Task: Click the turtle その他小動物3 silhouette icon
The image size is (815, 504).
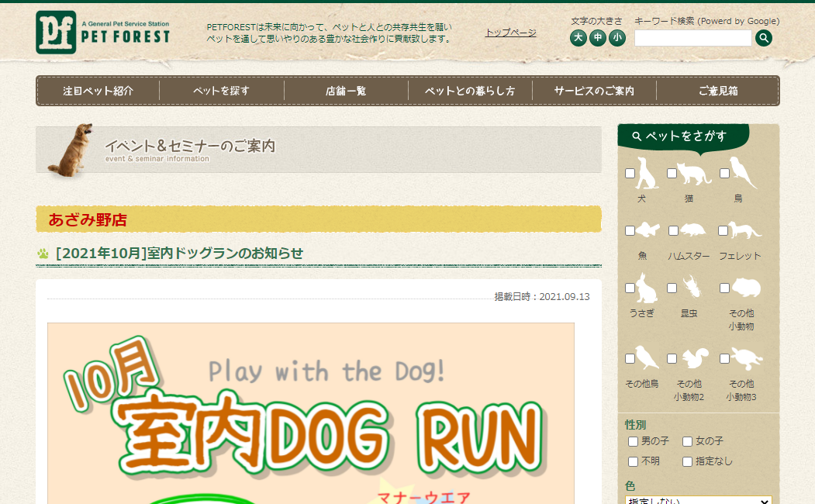Action: point(747,358)
